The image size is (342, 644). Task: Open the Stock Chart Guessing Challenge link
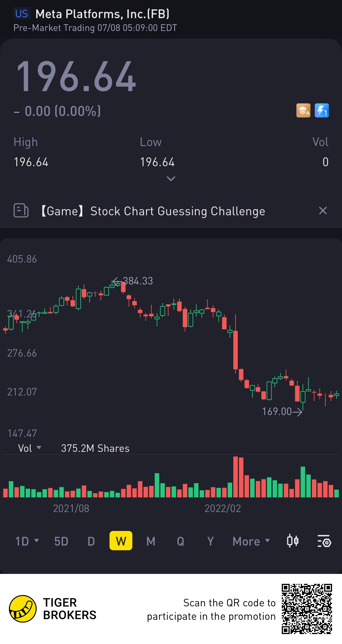[x=178, y=211]
